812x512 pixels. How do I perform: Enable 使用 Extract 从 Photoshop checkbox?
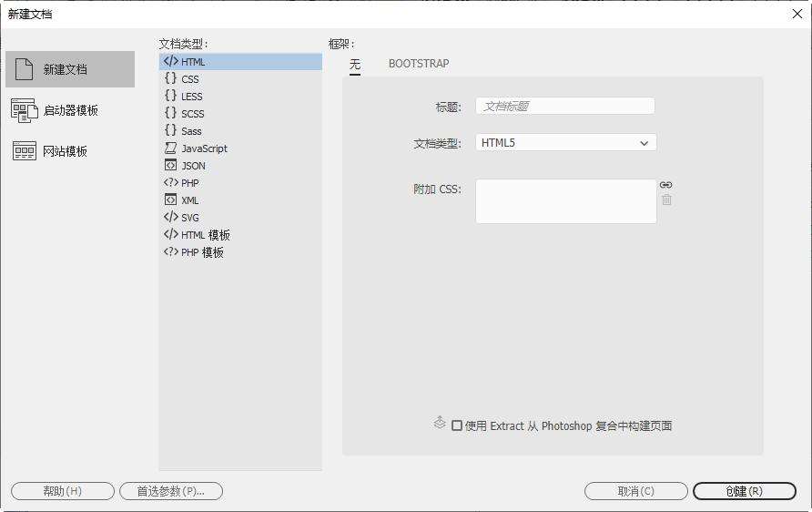pos(457,425)
